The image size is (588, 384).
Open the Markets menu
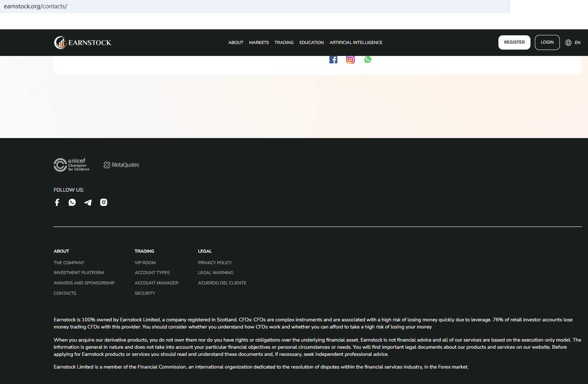click(259, 42)
